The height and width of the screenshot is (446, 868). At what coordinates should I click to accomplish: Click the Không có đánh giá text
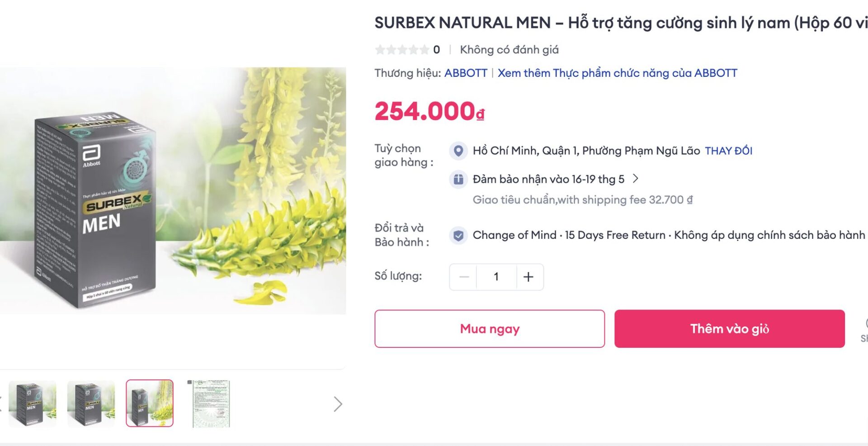click(x=509, y=50)
